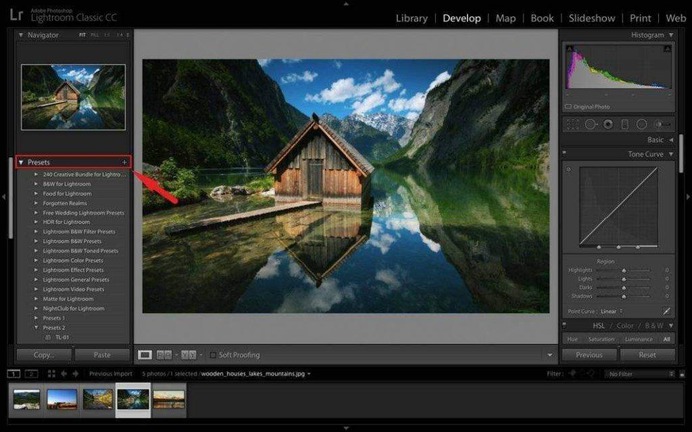692x432 pixels.
Task: Toggle the HSL panel on/off switch
Action: [x=564, y=325]
